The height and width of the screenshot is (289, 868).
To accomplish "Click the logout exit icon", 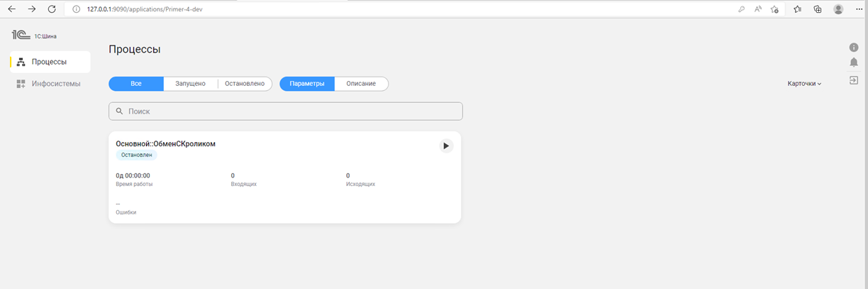I will point(854,80).
